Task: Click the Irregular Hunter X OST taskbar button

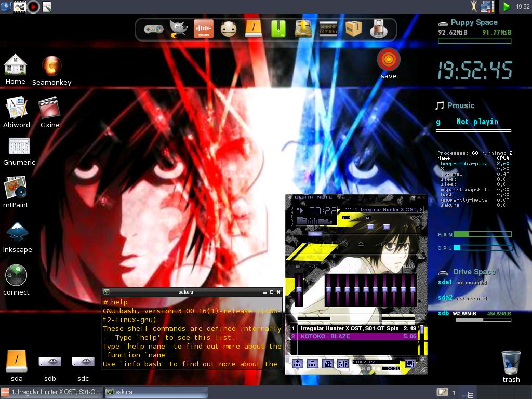Action: [51, 392]
